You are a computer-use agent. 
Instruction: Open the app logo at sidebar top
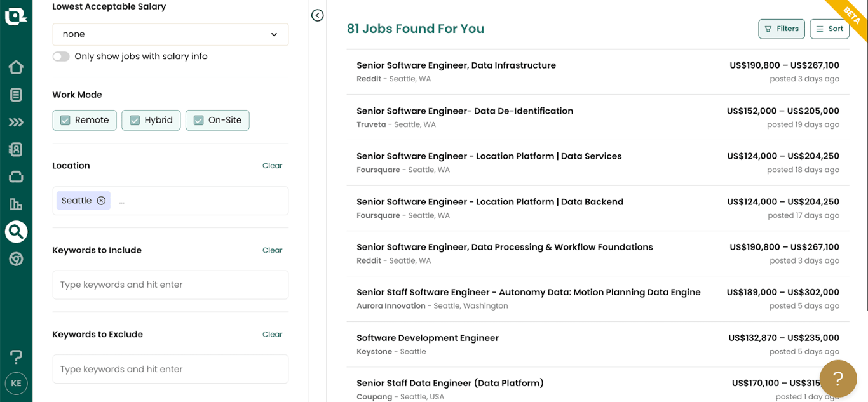[15, 15]
